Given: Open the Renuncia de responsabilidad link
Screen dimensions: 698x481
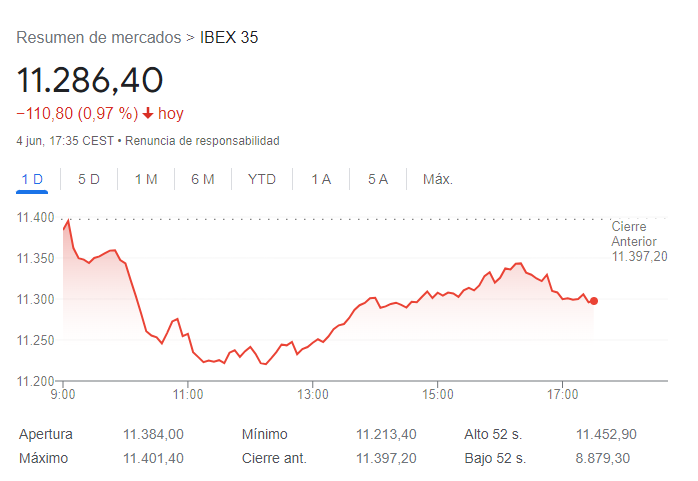Looking at the screenshot, I should click(202, 141).
